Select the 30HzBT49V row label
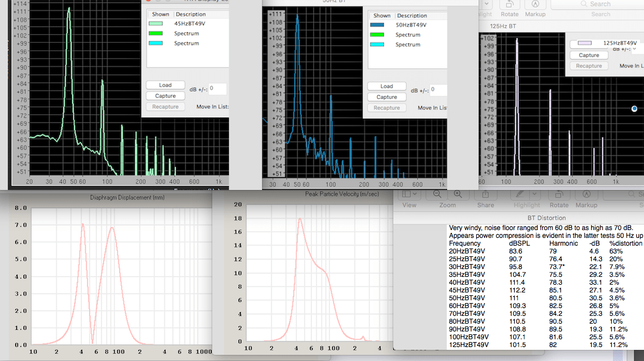The image size is (644, 361). pos(467,267)
